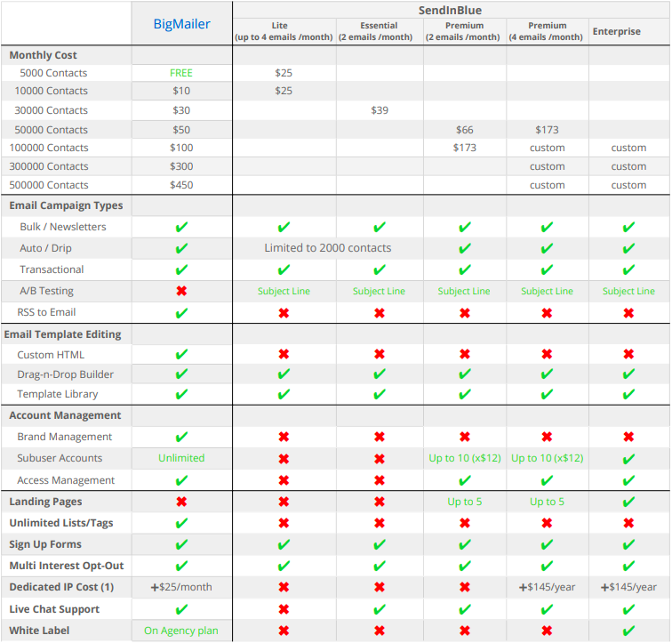
Task: Click Essential checkmark for Live Chat Support
Action: click(380, 609)
